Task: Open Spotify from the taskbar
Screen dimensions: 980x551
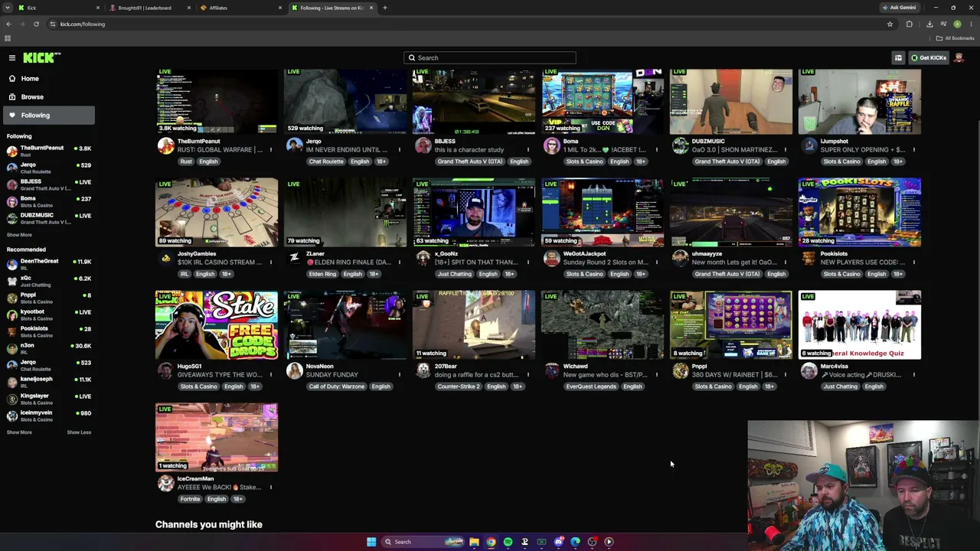Action: pyautogui.click(x=508, y=542)
